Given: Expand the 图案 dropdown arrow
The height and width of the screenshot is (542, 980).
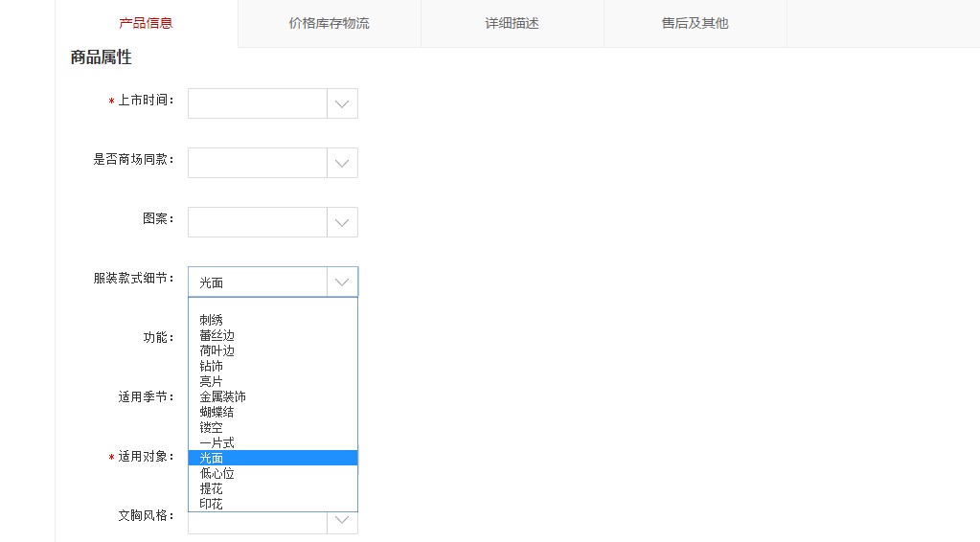Looking at the screenshot, I should [x=342, y=222].
